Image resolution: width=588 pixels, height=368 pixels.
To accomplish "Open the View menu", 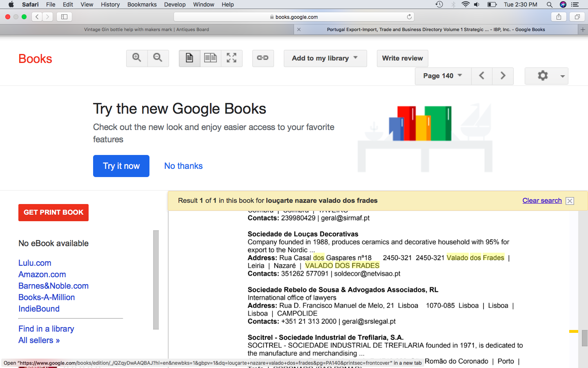I will (87, 4).
